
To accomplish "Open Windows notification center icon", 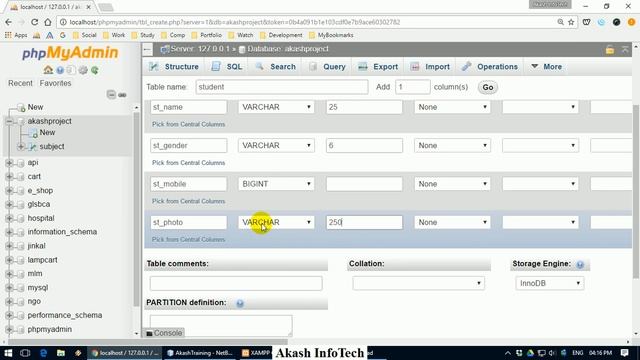I will 625,353.
